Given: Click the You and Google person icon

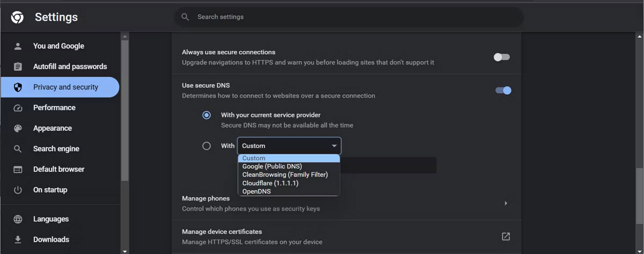Looking at the screenshot, I should pyautogui.click(x=18, y=46).
